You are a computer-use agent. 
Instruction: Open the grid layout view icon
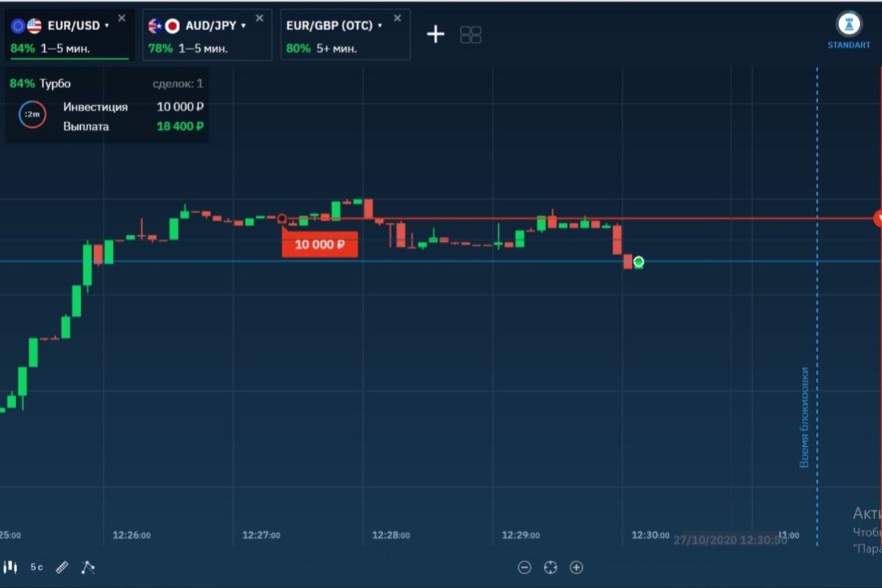(470, 34)
